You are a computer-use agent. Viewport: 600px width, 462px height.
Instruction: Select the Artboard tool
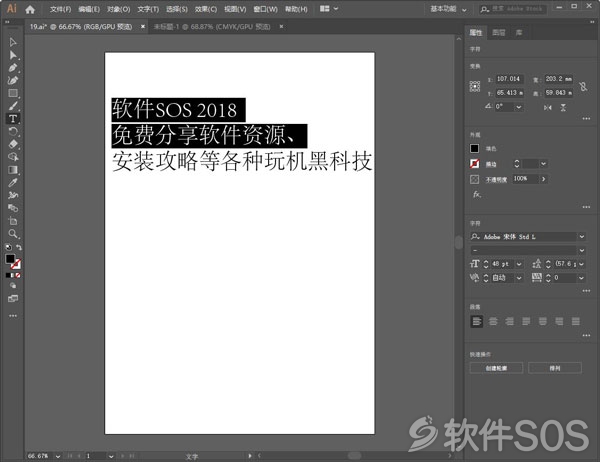(x=13, y=221)
